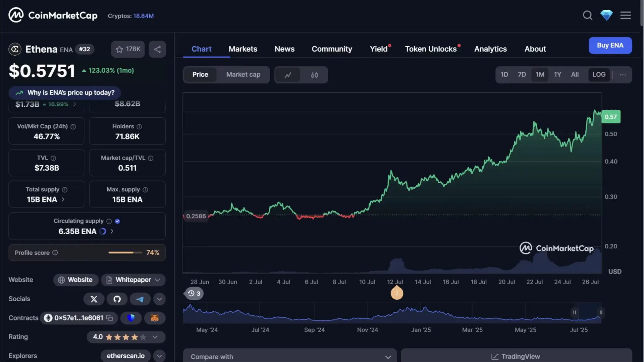Expand the Whitepaper dropdown
Image resolution: width=644 pixels, height=362 pixels.
157,280
